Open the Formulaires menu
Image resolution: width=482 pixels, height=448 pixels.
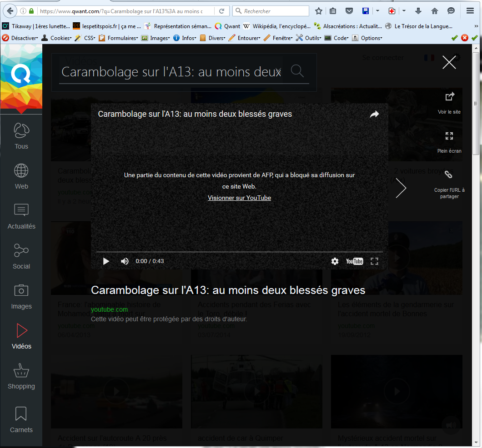[x=118, y=38]
